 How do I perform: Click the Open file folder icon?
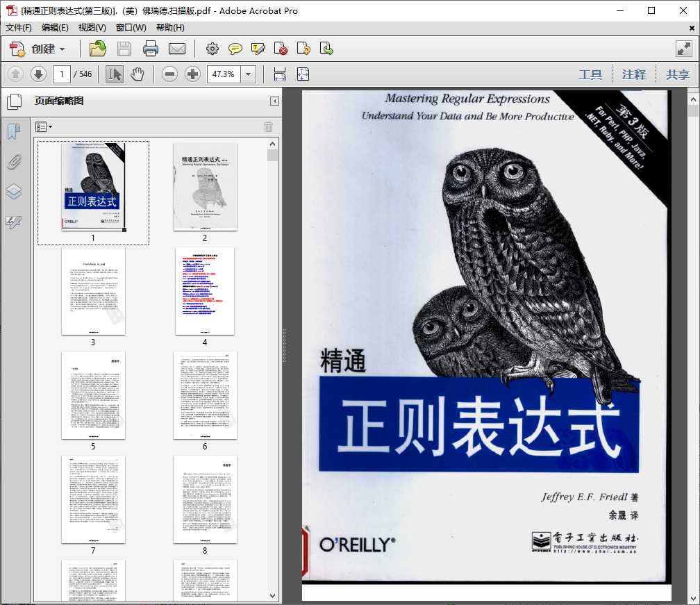[x=97, y=49]
